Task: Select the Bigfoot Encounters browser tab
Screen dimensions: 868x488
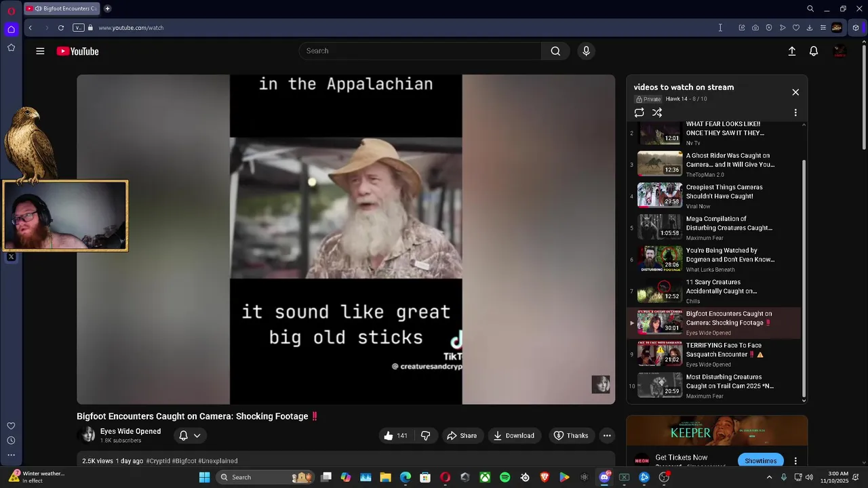Action: [x=62, y=9]
